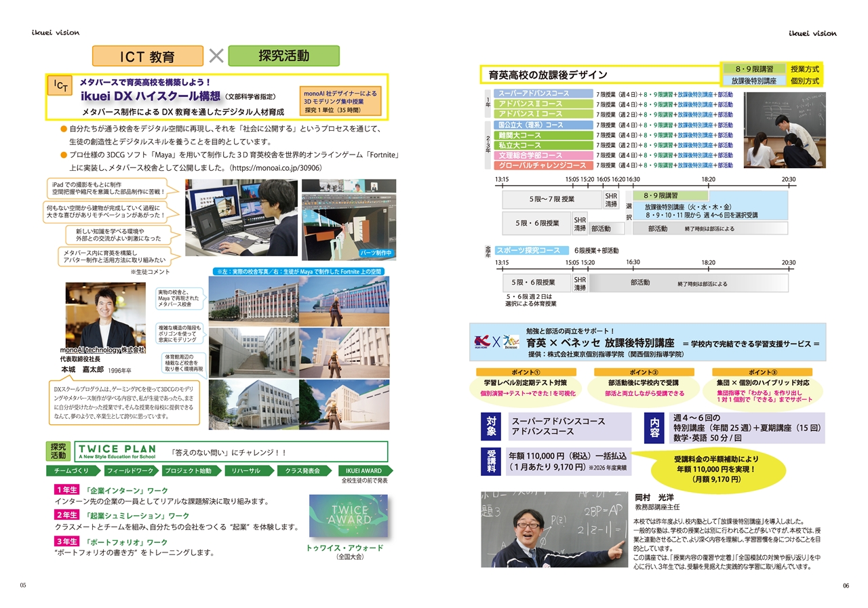Select the '国公立大（理系）コース' course bar
Image resolution: width=868 pixels, height=608 pixels.
(542, 125)
